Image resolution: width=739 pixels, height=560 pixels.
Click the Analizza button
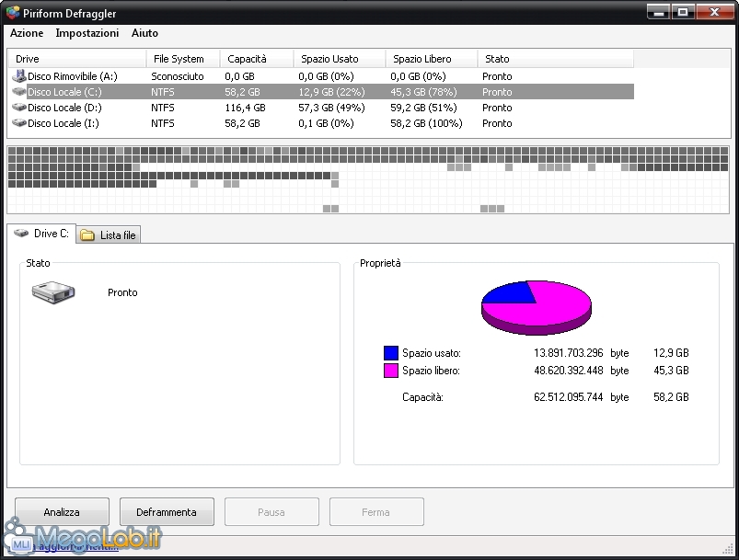pyautogui.click(x=62, y=512)
